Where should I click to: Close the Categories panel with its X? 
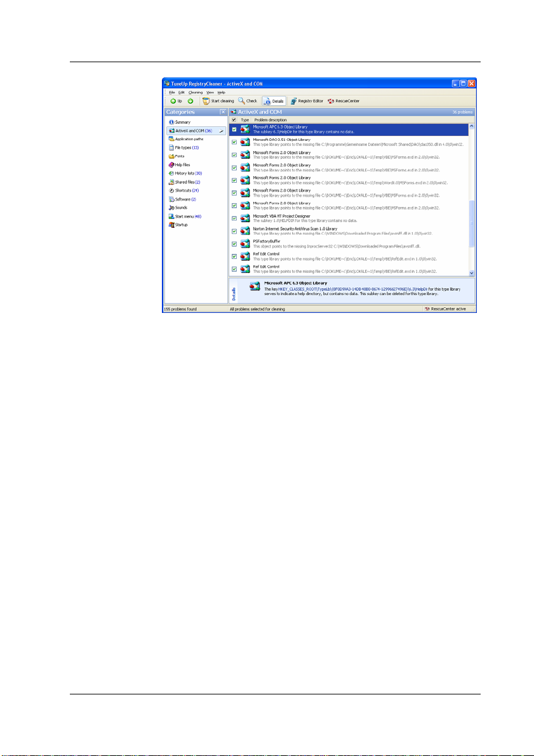(x=223, y=112)
